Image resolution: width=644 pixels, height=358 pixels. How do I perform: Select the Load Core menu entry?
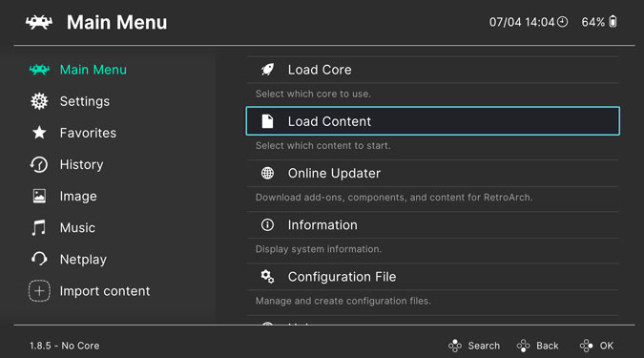pos(433,70)
